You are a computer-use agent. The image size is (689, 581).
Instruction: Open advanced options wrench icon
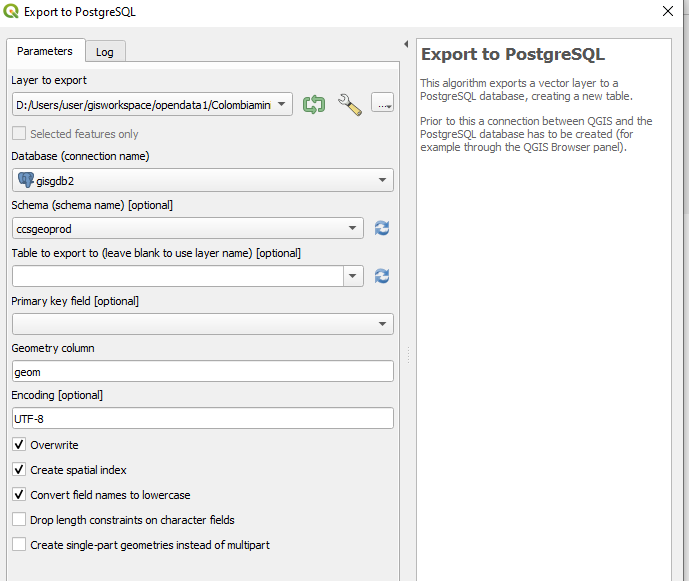[349, 104]
